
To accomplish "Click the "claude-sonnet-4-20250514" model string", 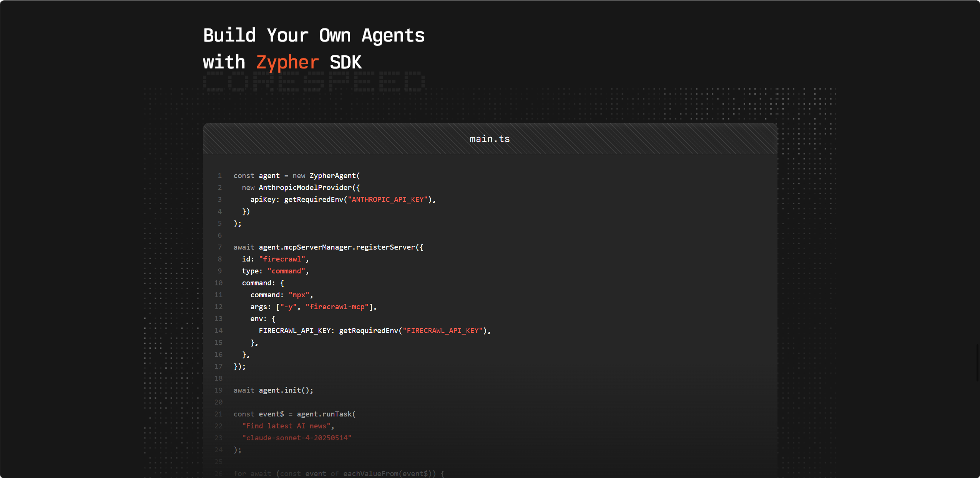I will point(297,438).
